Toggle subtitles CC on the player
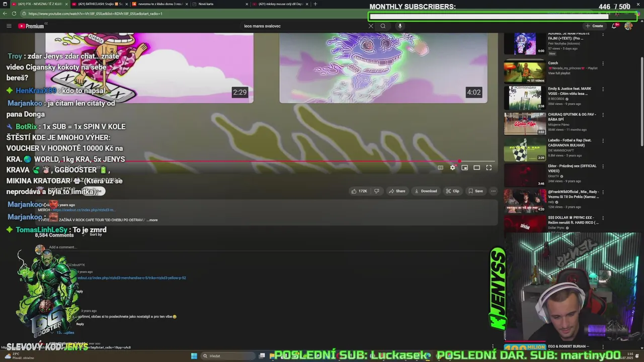 [440, 167]
